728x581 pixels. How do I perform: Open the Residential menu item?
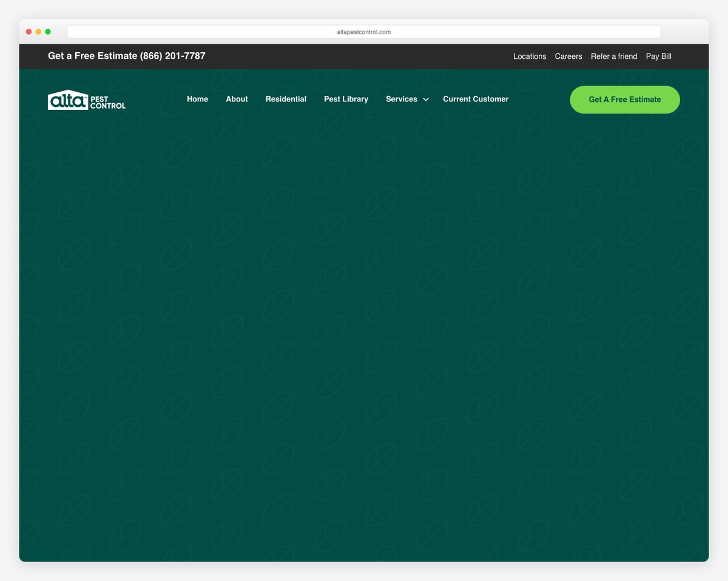286,99
